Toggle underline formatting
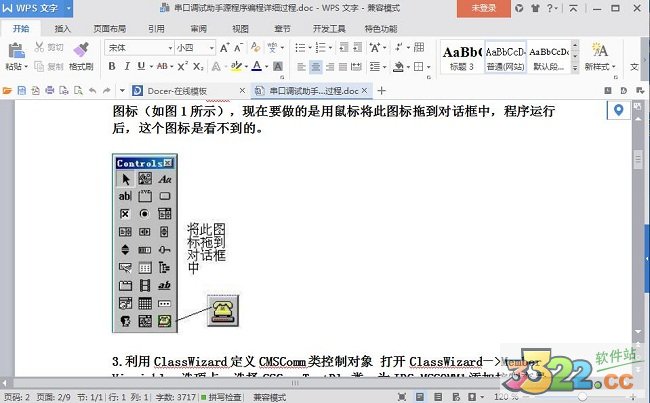 point(141,66)
